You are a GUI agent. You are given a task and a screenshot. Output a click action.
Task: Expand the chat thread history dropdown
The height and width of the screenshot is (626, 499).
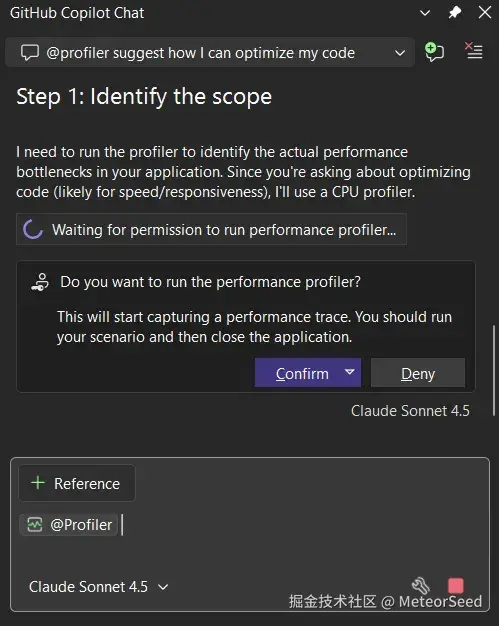pos(400,53)
